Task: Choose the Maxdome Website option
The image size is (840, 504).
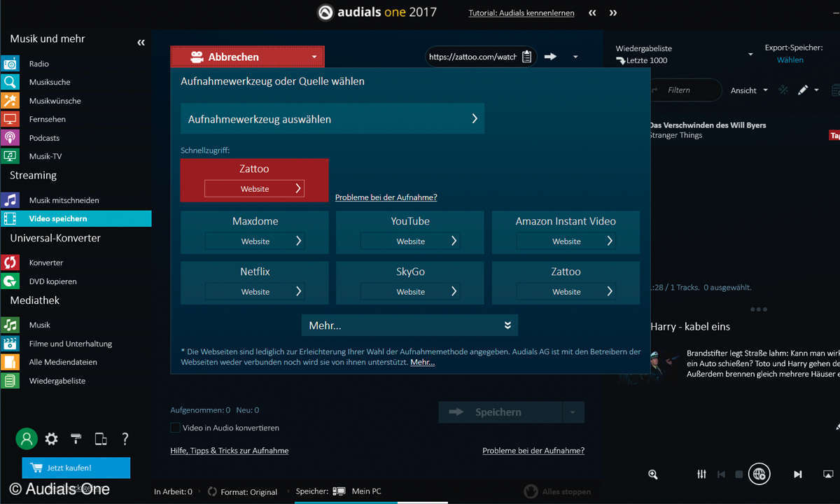Action: (254, 241)
